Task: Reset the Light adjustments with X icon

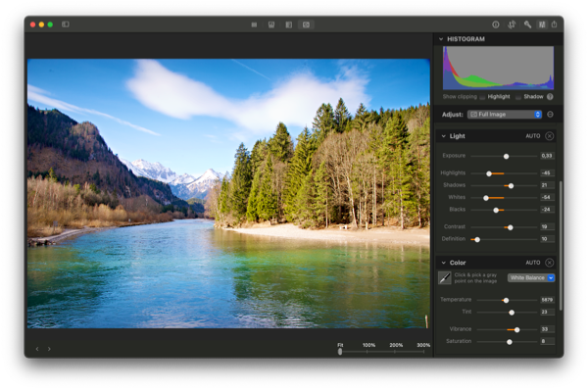Action: pyautogui.click(x=550, y=136)
